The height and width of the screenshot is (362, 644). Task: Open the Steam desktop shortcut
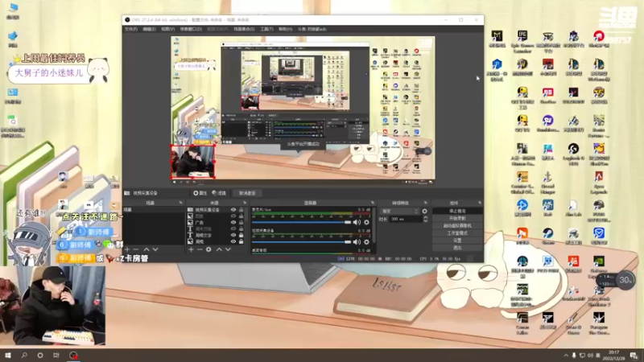547,237
